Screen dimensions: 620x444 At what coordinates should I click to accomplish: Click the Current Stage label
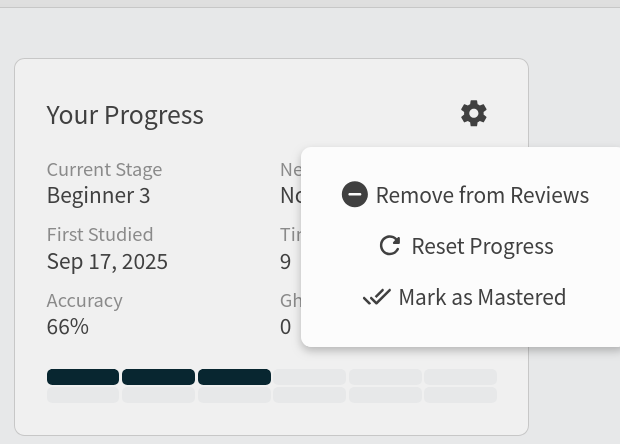coord(104,170)
